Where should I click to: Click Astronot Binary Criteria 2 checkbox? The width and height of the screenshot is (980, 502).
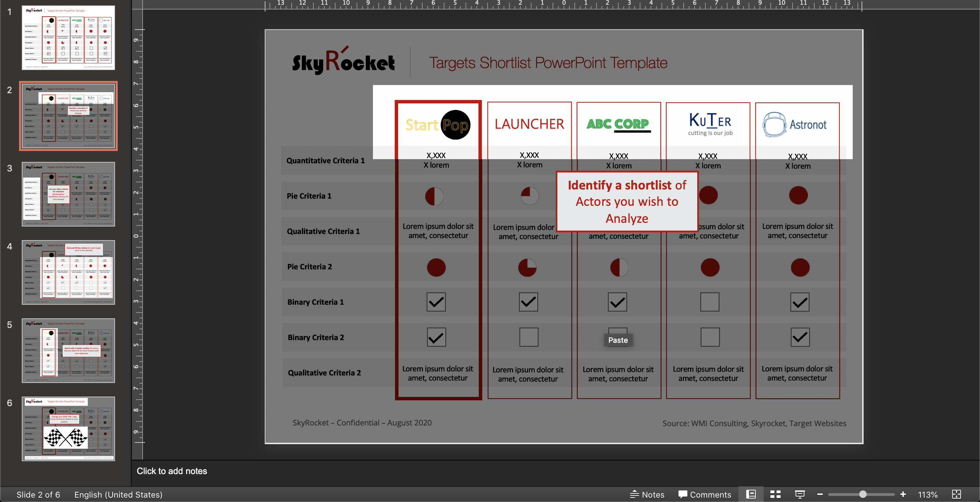click(800, 337)
